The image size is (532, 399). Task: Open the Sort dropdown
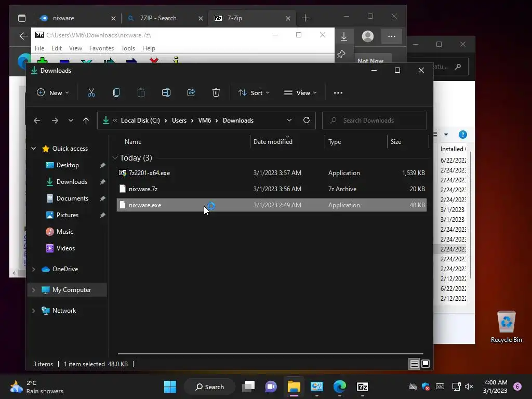[254, 92]
